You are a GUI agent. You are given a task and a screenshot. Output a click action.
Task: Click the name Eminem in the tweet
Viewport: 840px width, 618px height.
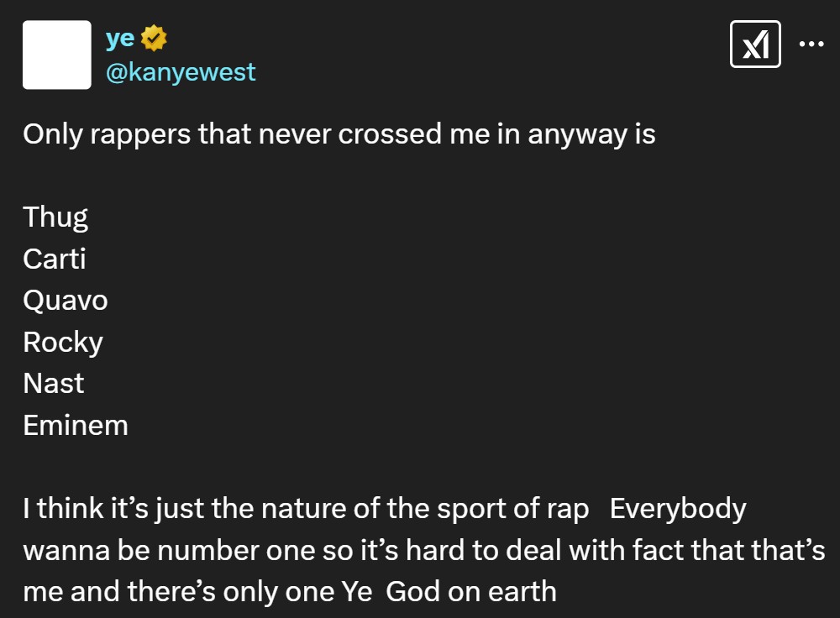(75, 425)
